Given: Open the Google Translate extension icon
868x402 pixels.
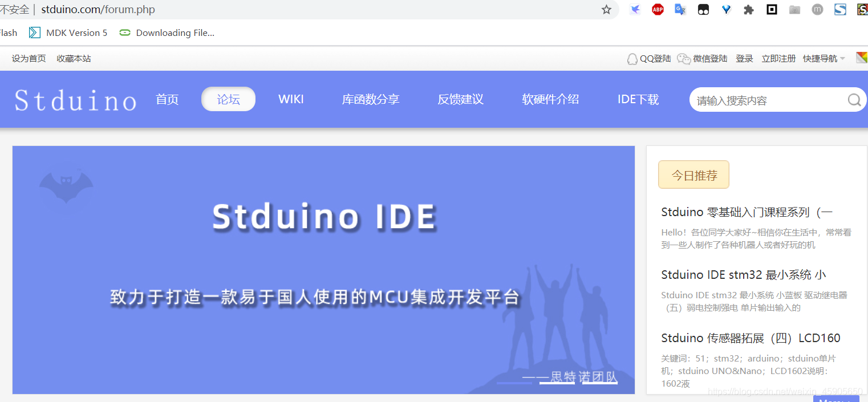Looking at the screenshot, I should point(680,9).
